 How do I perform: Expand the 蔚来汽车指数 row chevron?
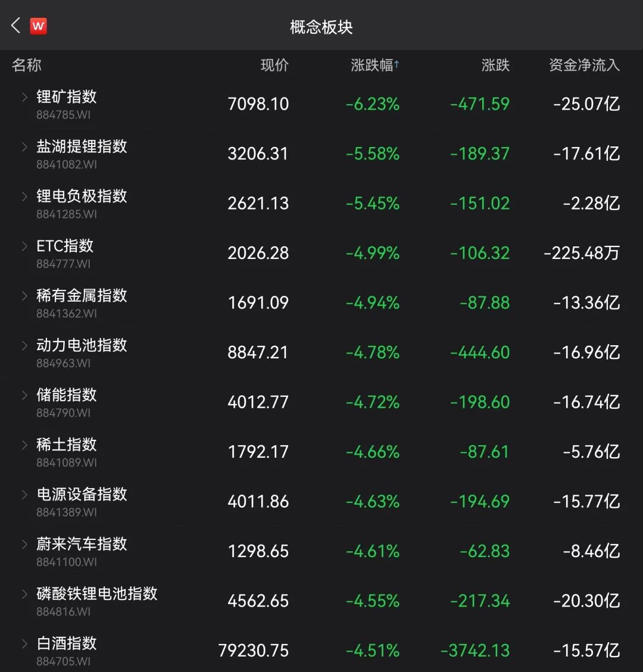coord(24,544)
